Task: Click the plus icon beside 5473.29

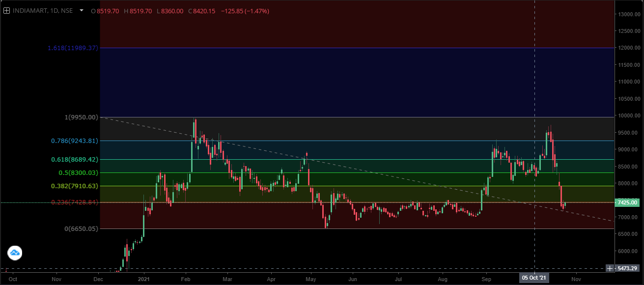Action: coord(610,268)
